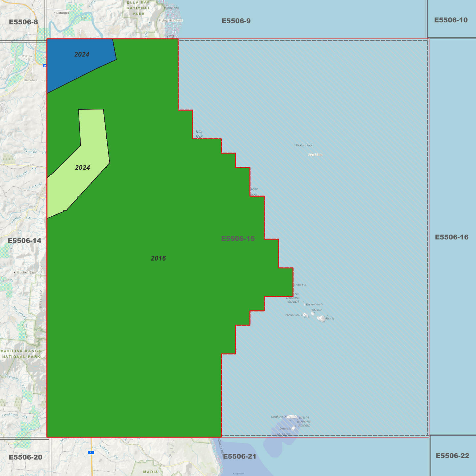
Task: Select the E5506-15 tile label
Action: point(238,238)
